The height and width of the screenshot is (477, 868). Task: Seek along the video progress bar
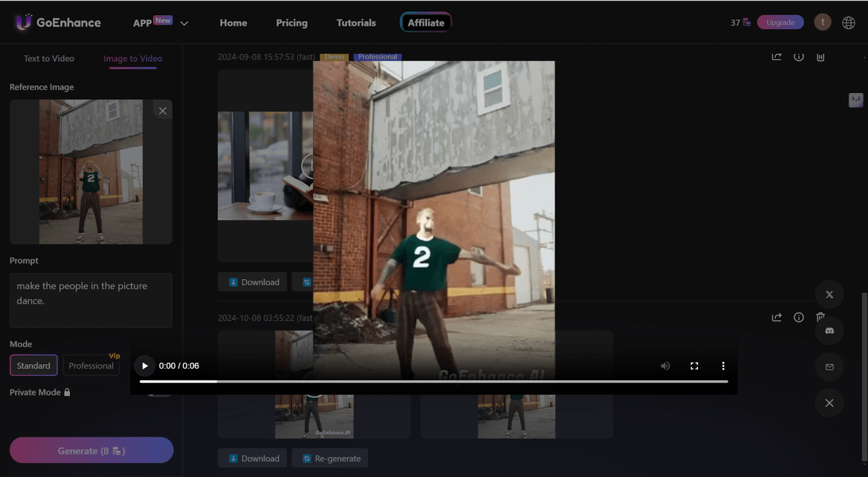coord(433,382)
